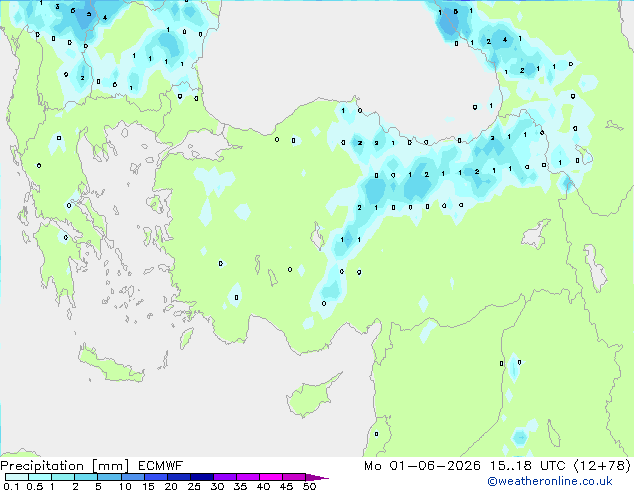Select the 45–50 mm legend swatch
Image resolution: width=634 pixels, height=490 pixels.
[294, 477]
